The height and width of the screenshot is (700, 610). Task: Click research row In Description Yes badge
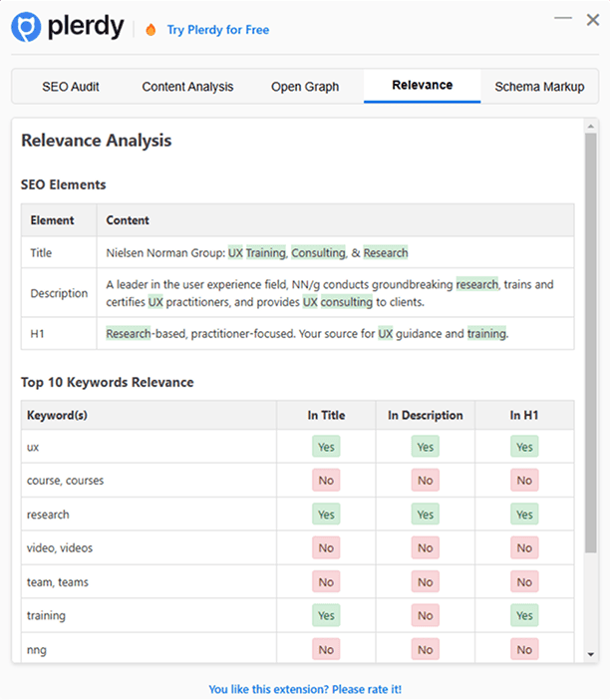tap(426, 515)
